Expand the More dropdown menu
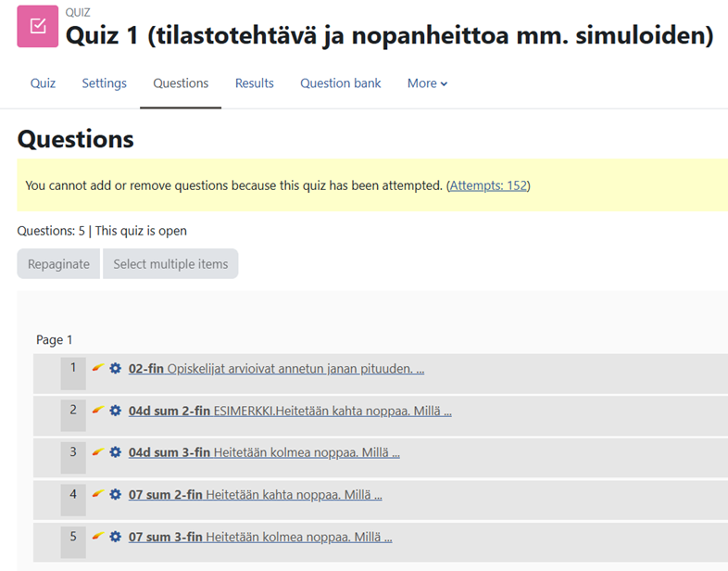The width and height of the screenshot is (728, 571). (x=427, y=83)
